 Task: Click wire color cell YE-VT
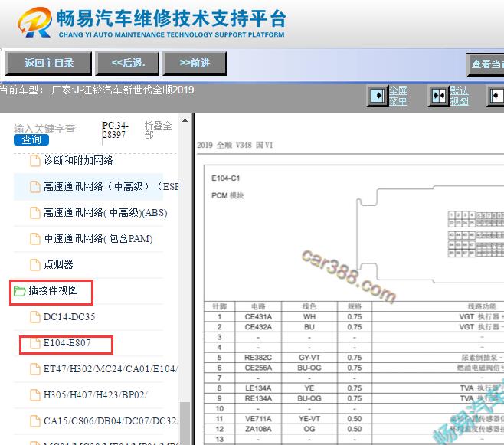point(309,419)
